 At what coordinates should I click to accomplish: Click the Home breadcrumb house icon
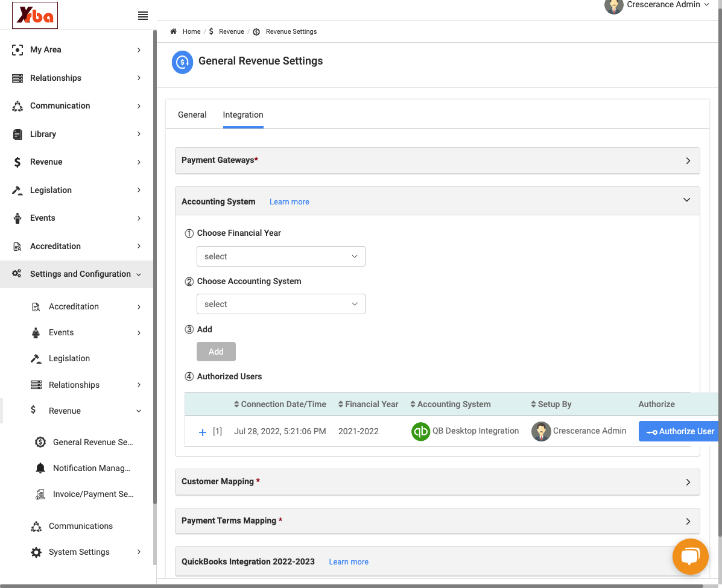click(x=174, y=31)
